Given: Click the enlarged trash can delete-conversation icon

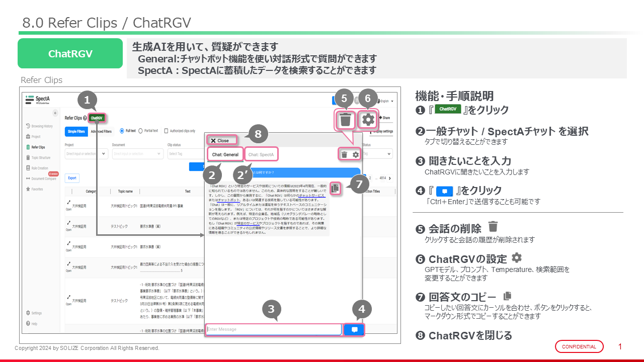Looking at the screenshot, I should click(x=345, y=120).
